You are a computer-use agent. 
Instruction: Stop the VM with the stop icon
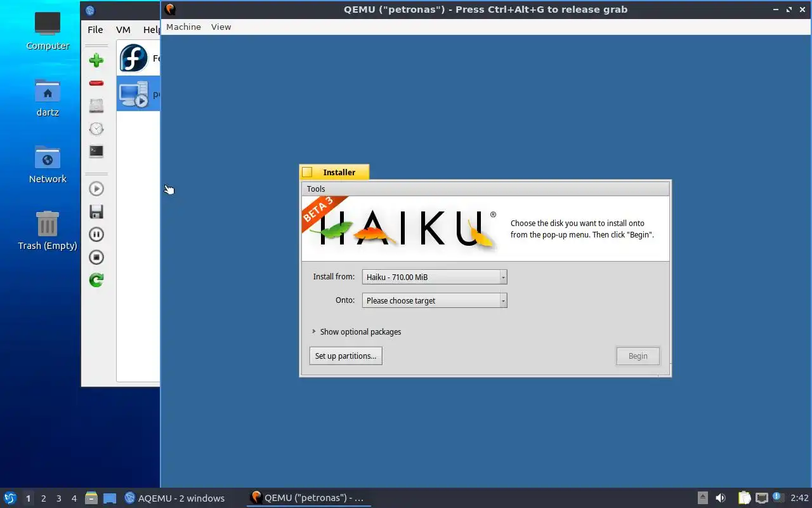(x=96, y=257)
